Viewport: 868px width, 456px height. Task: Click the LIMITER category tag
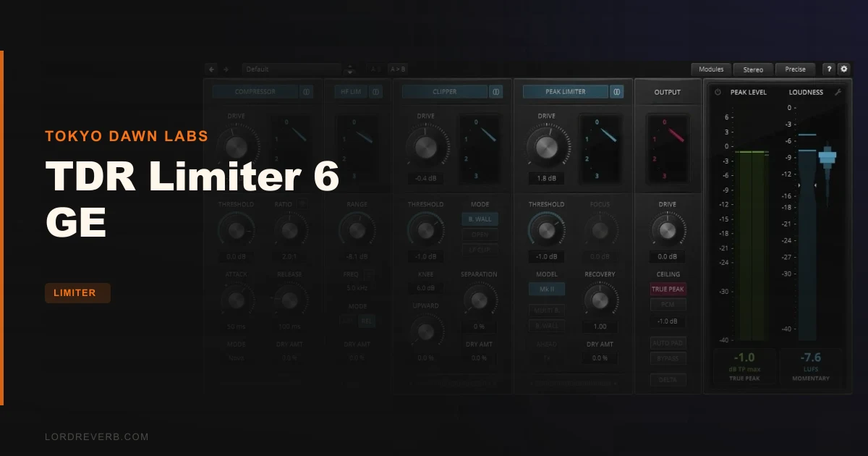[77, 293]
